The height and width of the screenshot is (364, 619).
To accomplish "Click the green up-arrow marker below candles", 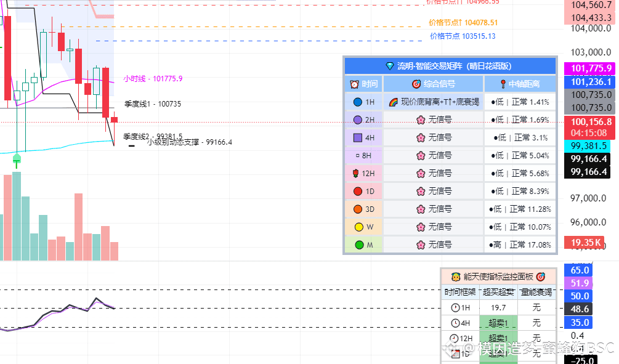I will click(x=17, y=161).
